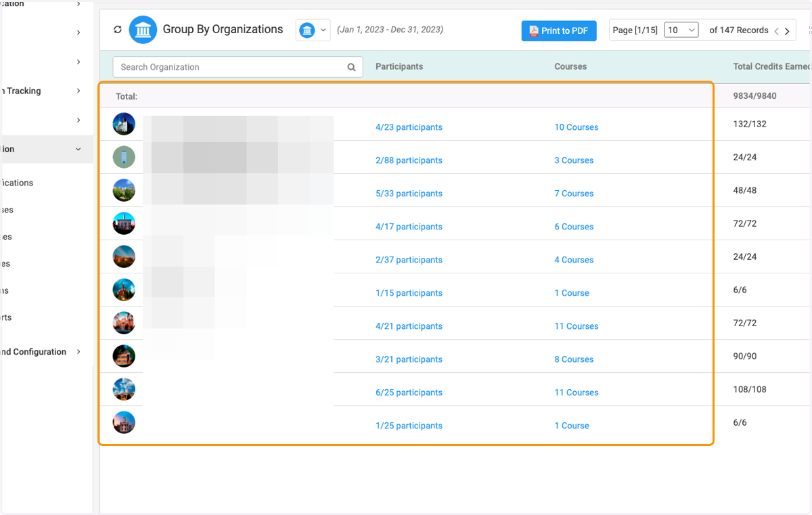Open the 1 Course link in 1/25 participants row
Image resolution: width=812 pixels, height=515 pixels.
pyautogui.click(x=572, y=426)
